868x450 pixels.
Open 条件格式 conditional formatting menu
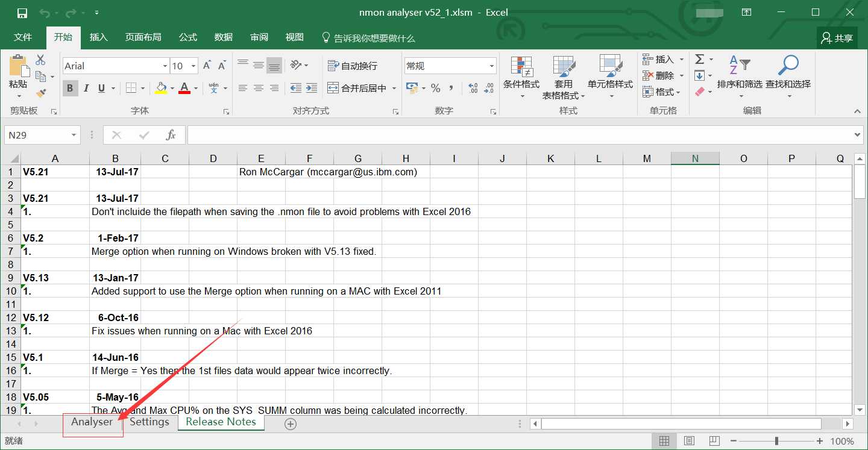(521, 78)
